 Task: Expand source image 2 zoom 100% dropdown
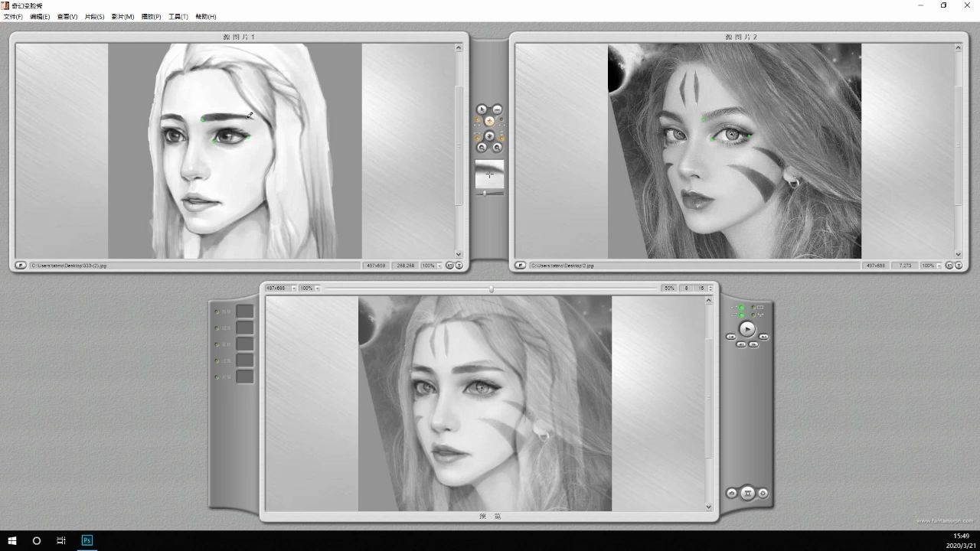pyautogui.click(x=939, y=266)
